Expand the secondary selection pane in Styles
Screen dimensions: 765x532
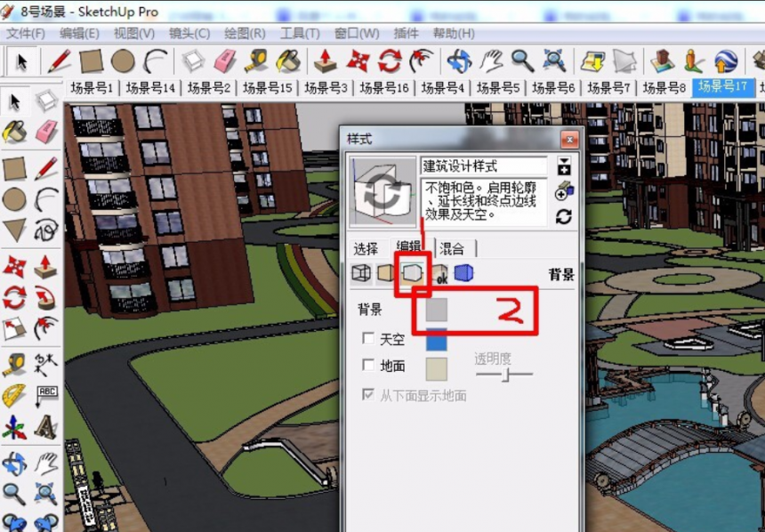564,166
